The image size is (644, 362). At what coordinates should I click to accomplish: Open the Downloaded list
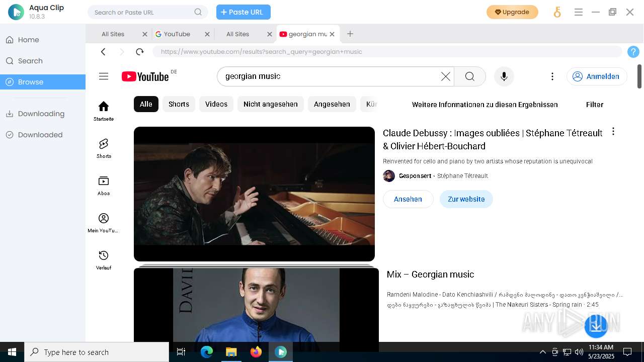pos(43,135)
